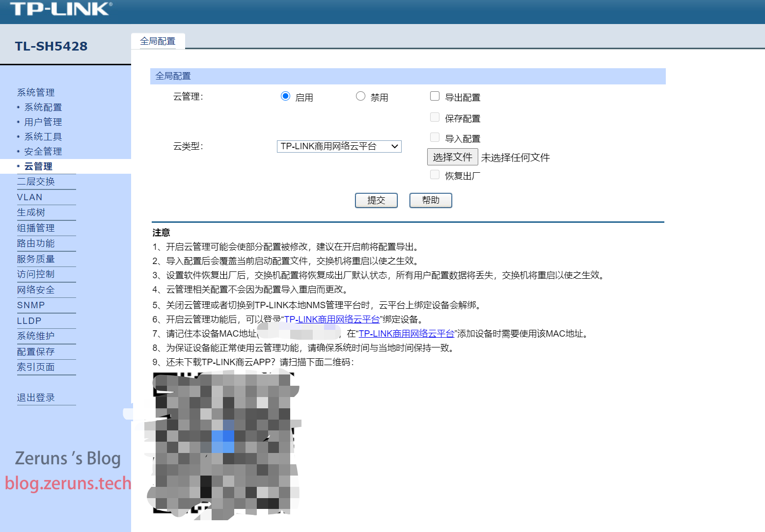
Task: Click the 退出登录 link
Action: (x=36, y=398)
